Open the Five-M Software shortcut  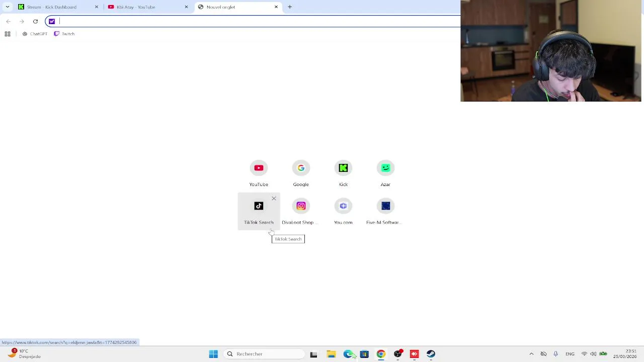coord(385,211)
